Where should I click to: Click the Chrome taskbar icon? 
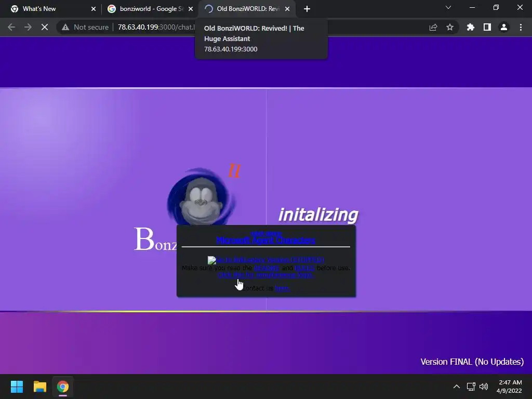(x=62, y=387)
